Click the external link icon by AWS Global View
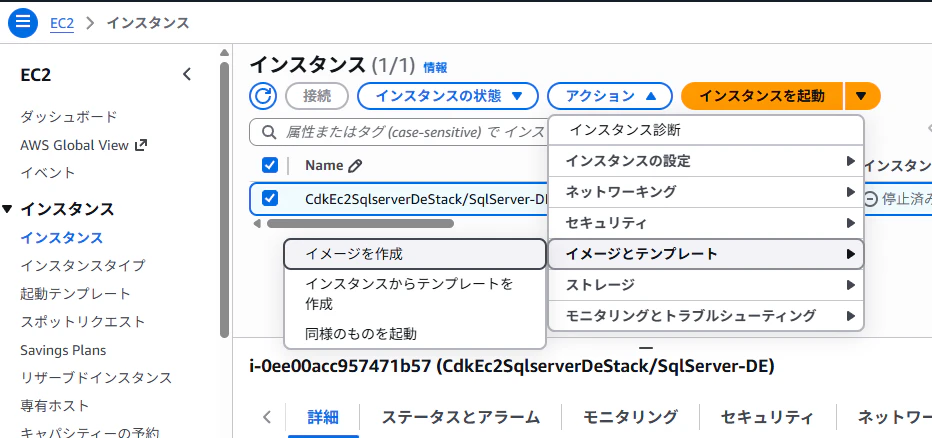The width and height of the screenshot is (932, 438). pyautogui.click(x=141, y=144)
